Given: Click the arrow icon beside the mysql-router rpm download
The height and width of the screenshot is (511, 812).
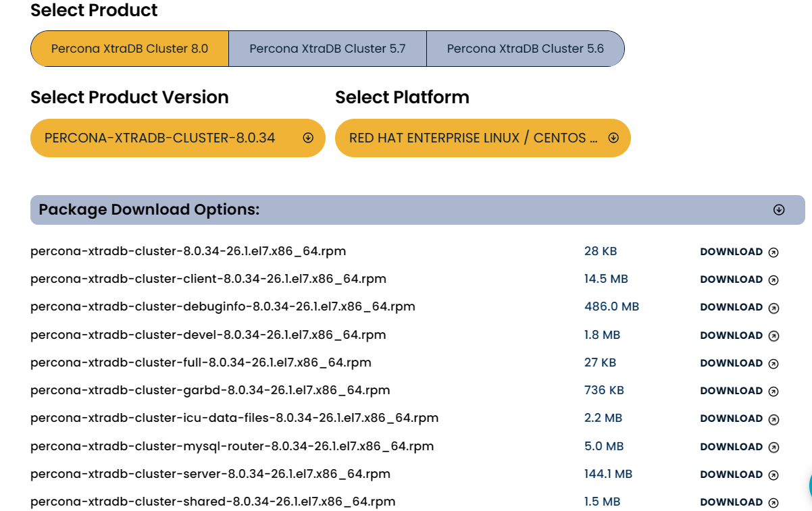Looking at the screenshot, I should (x=774, y=447).
